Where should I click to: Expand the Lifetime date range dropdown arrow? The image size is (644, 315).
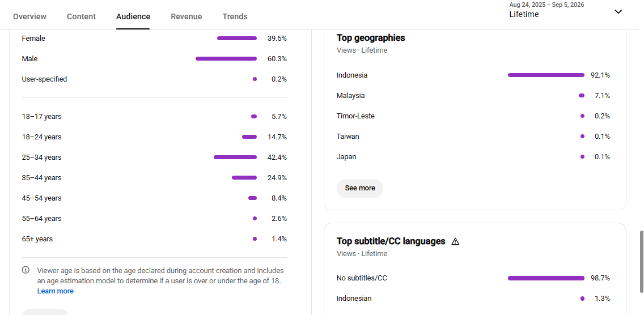[618, 11]
